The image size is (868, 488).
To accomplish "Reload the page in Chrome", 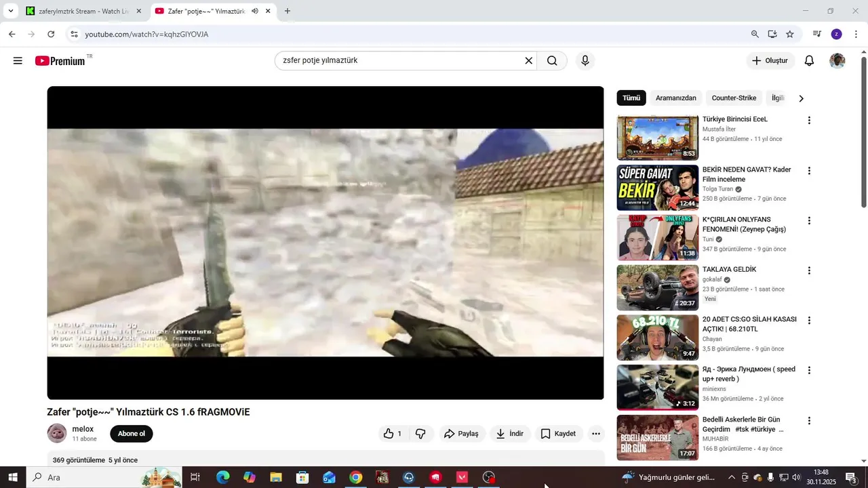I will [x=51, y=34].
